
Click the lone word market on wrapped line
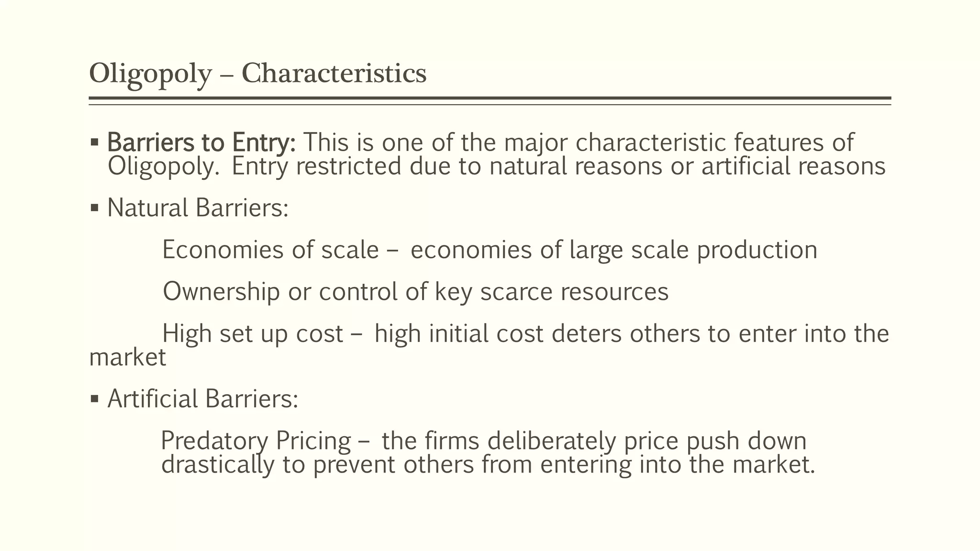point(128,357)
